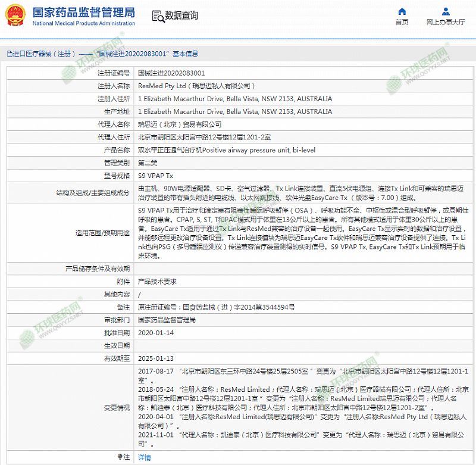Go to 首页 text label
Viewport: 476px width, 465px height.
[402, 23]
